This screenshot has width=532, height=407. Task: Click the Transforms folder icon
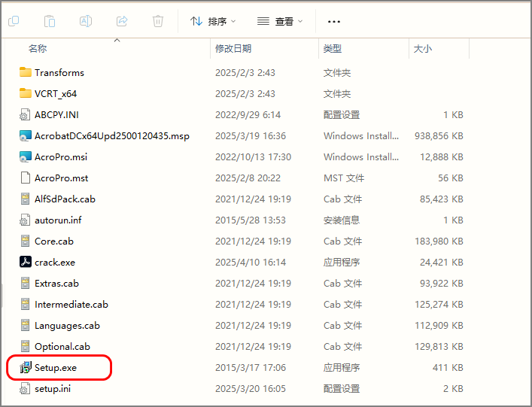25,72
